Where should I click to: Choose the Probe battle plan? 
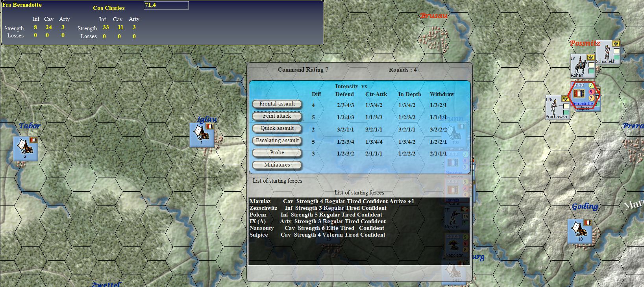click(277, 153)
